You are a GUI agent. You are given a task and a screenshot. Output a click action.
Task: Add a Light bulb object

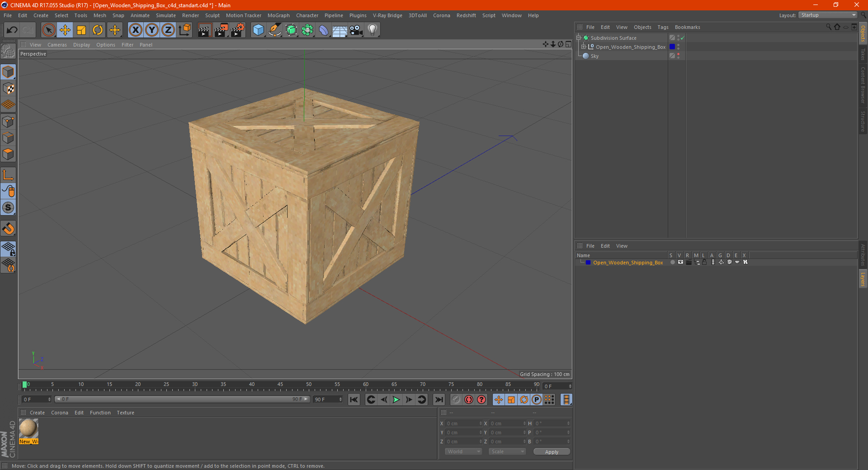coord(373,30)
